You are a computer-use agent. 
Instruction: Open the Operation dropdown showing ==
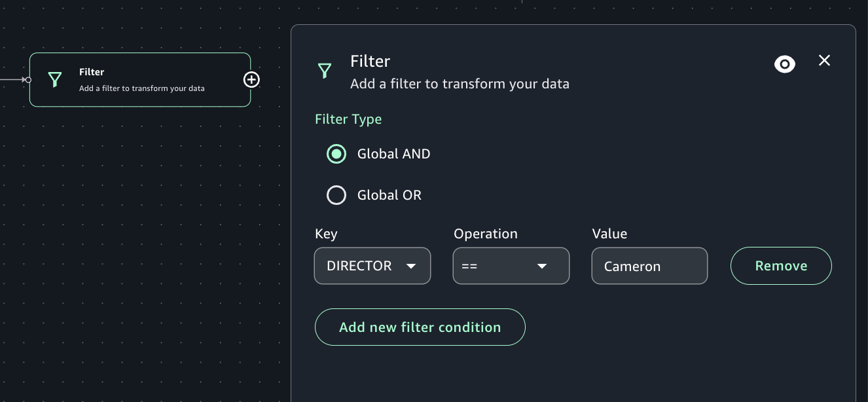511,266
